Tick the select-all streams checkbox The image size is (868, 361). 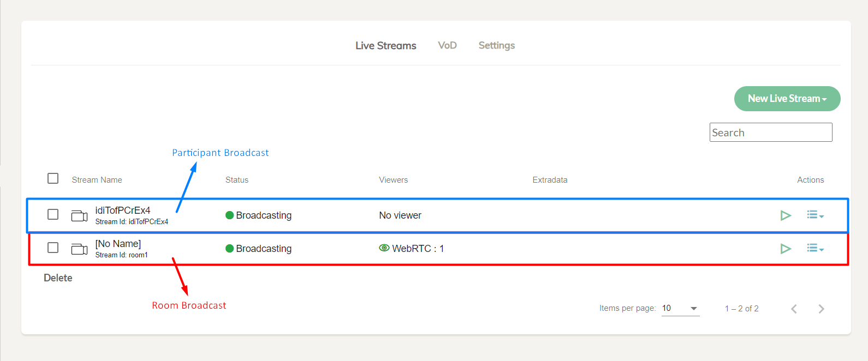[53, 178]
